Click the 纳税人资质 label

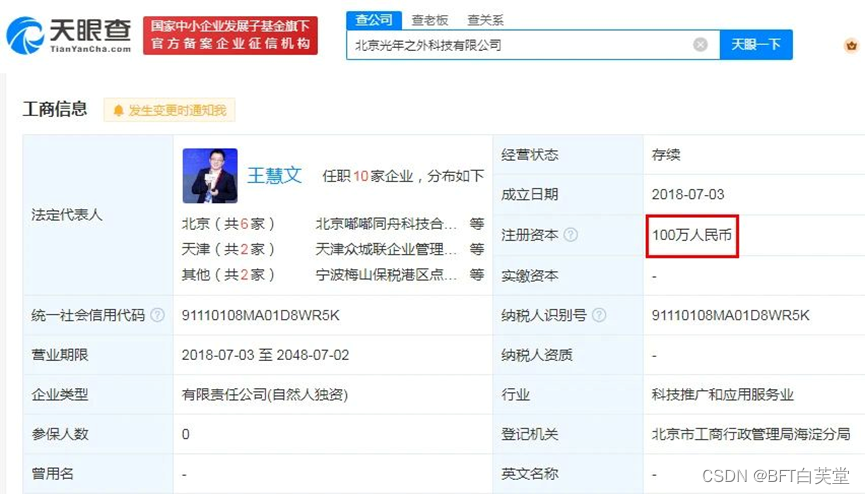coord(537,355)
